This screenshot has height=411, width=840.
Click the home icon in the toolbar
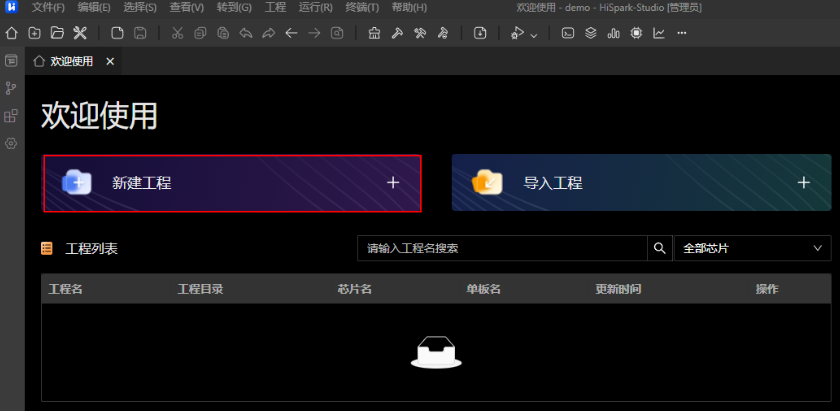[x=11, y=33]
